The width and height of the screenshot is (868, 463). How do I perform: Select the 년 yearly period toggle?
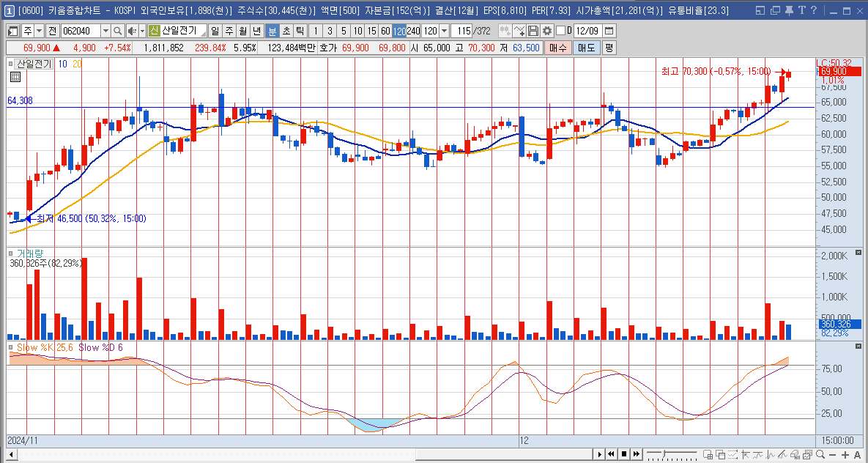click(257, 31)
